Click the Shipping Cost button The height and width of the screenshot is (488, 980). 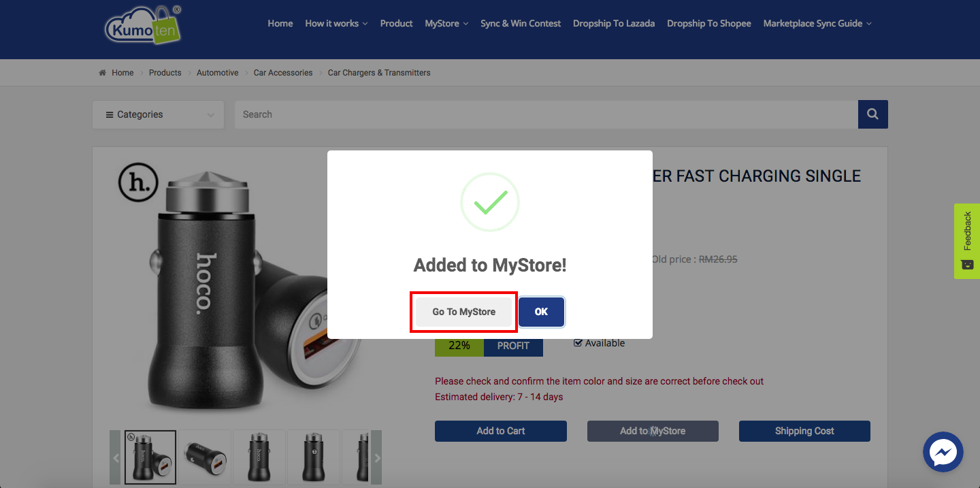804,431
